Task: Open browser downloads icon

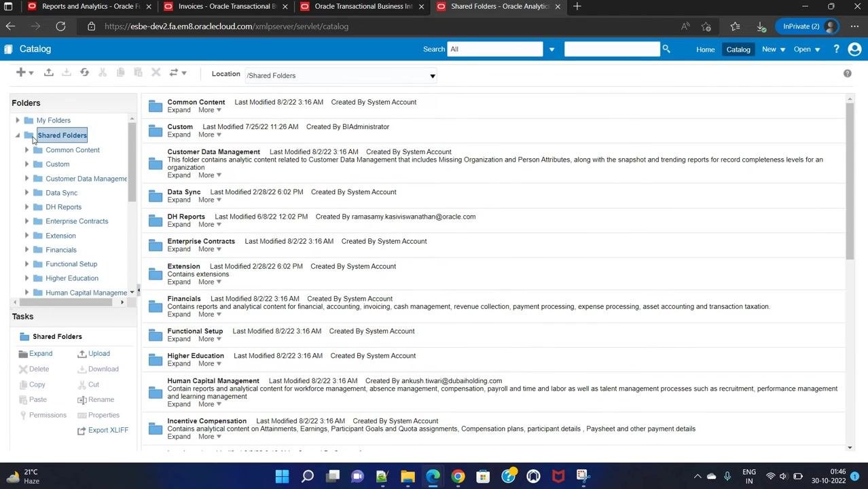Action: pos(761,26)
